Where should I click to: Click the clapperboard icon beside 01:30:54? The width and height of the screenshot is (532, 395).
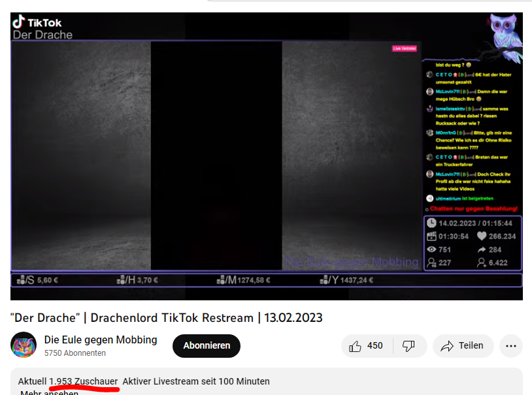click(431, 236)
